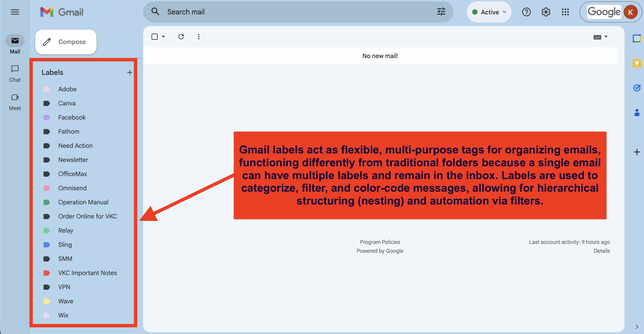Hide side panel chevron arrow

pos(636,327)
